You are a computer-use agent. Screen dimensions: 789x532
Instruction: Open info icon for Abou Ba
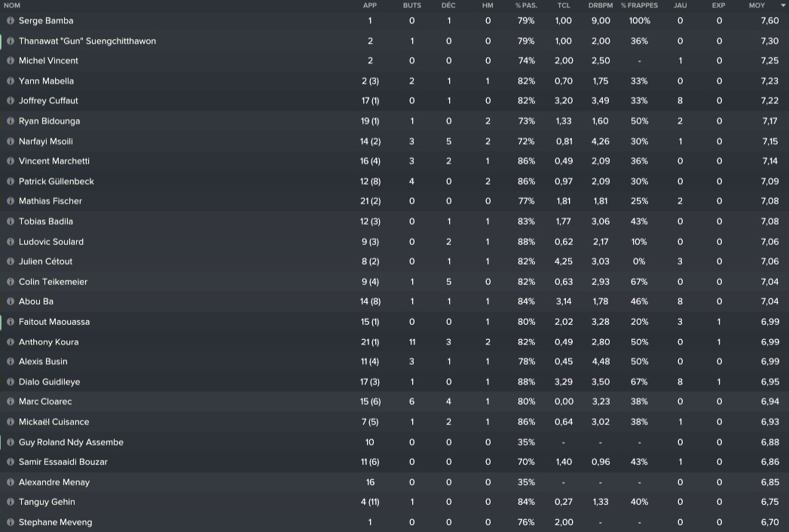point(11,301)
